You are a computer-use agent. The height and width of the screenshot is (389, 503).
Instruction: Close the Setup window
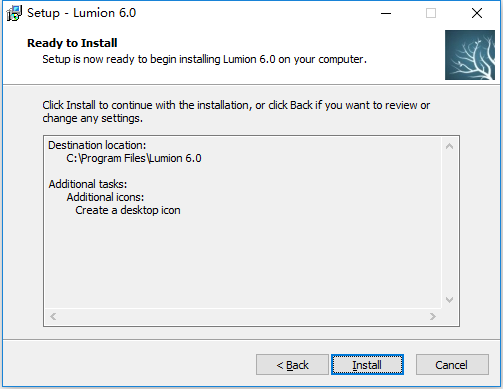tap(477, 13)
